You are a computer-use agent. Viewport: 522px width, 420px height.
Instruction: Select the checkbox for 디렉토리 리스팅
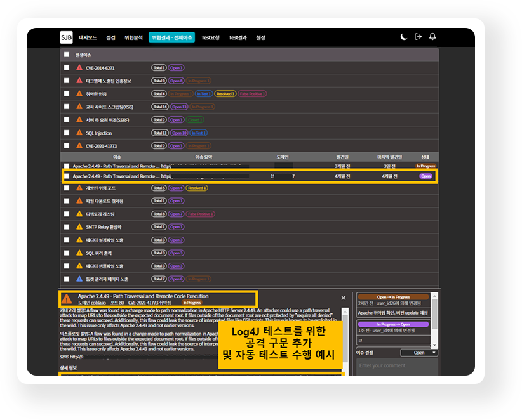(x=67, y=214)
